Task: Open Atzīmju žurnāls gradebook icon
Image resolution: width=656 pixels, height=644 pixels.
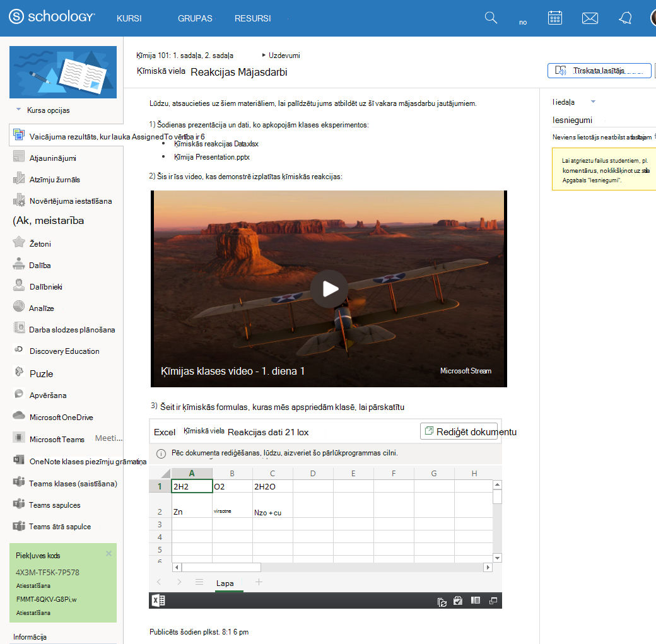Action: pyautogui.click(x=19, y=179)
